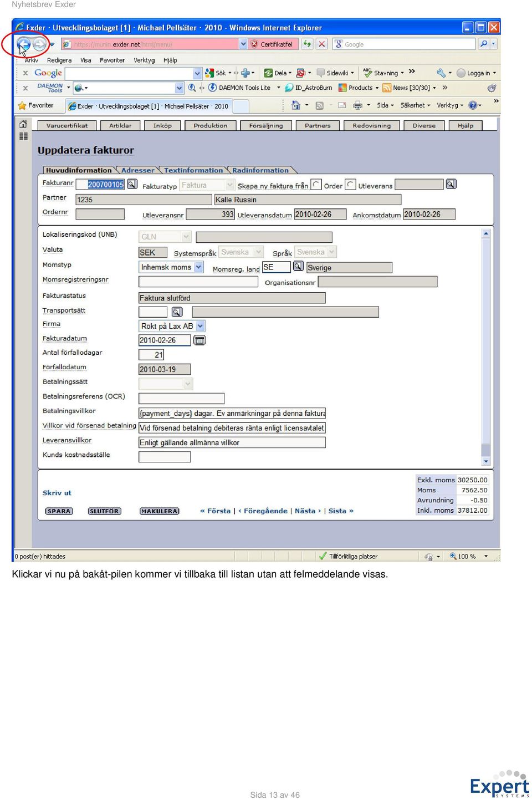Click the Certifikatfel shield warning

pyautogui.click(x=272, y=44)
